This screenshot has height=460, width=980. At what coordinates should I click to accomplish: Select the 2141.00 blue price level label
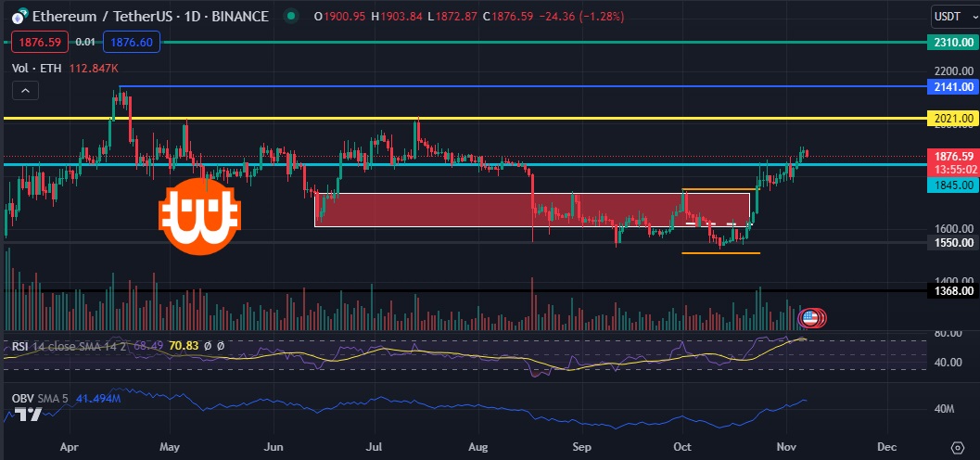point(952,87)
